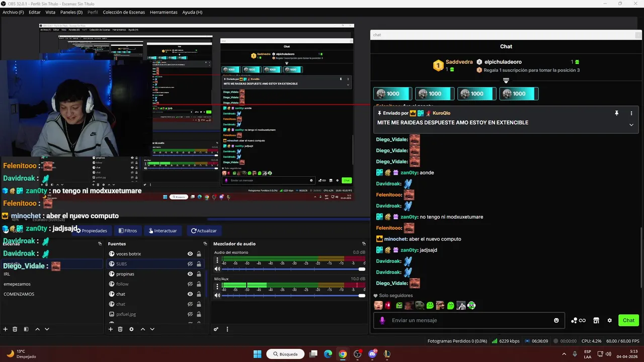Image resolution: width=644 pixels, height=362 pixels.
Task: Open source properties gear in Fuentes toolbar
Action: (x=131, y=329)
